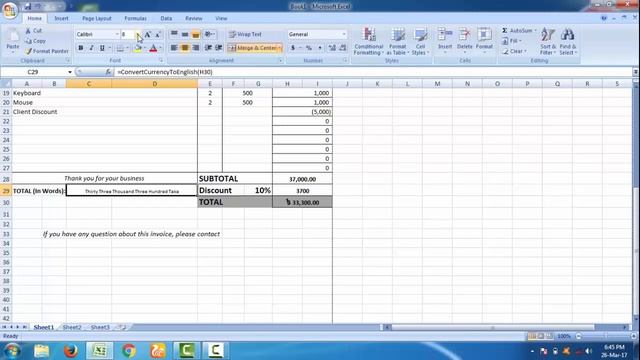Open the Font Color dropdown arrow
Viewport: 640px width, 360px height.
tap(160, 48)
